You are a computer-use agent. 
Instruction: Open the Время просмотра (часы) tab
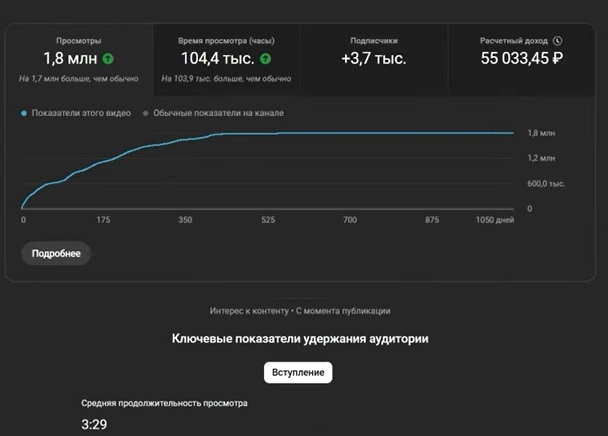tap(226, 60)
